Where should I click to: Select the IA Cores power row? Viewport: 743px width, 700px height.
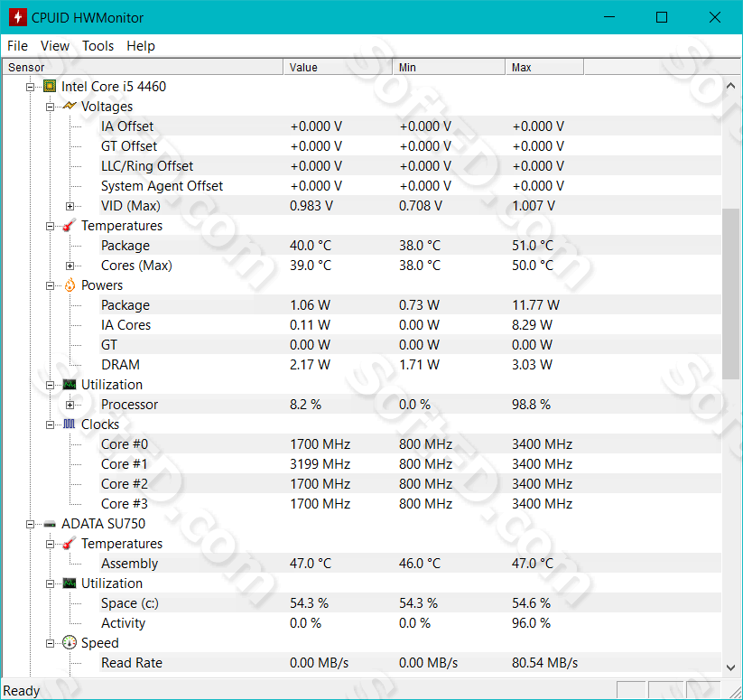411,324
